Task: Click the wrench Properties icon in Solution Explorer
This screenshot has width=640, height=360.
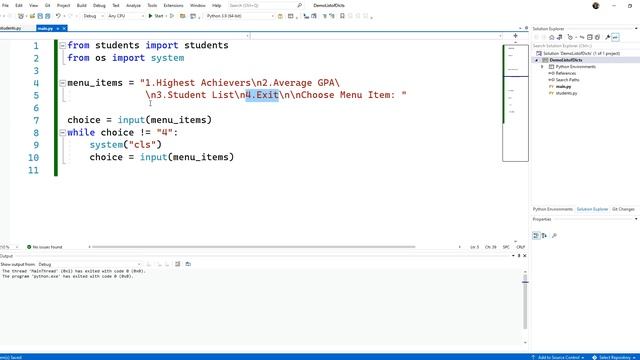Action: (x=607, y=37)
